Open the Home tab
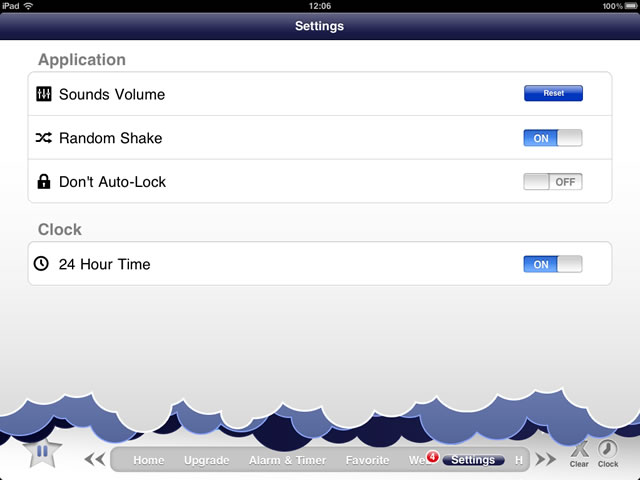The image size is (640, 480). coord(149,460)
